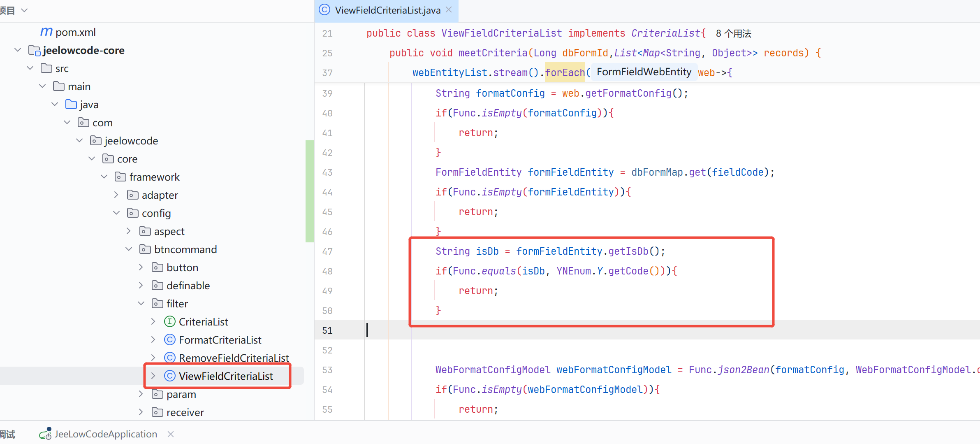
Task: Close the ViewFieldCriteriaList.java editor tab
Action: [x=449, y=10]
